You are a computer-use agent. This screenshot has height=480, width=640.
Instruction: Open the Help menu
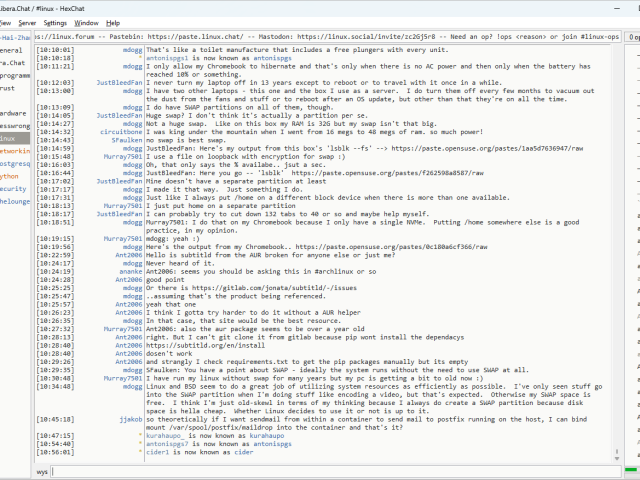point(113,22)
